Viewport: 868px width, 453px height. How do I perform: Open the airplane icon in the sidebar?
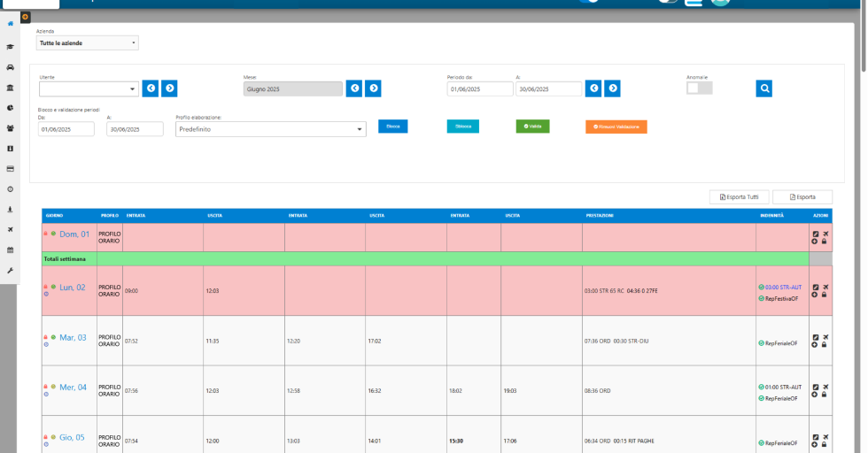click(x=10, y=229)
